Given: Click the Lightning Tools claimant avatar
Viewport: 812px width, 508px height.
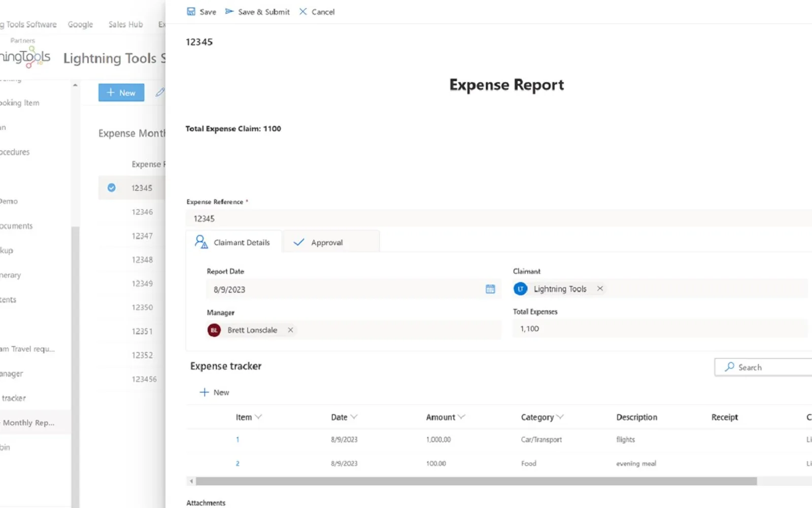Looking at the screenshot, I should point(520,289).
